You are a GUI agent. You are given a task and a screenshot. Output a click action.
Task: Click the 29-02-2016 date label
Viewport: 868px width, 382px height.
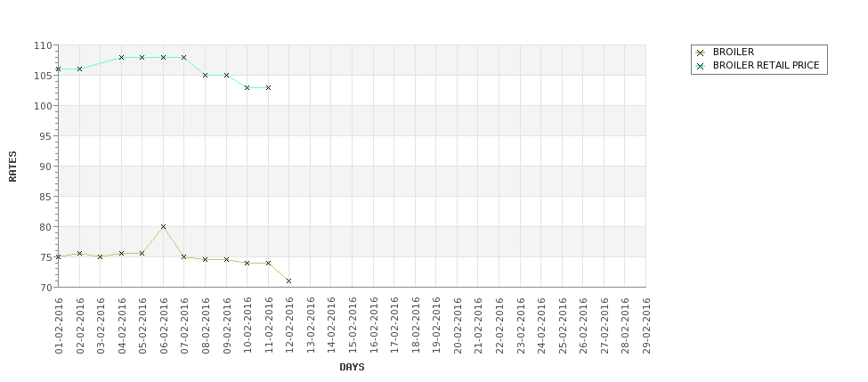point(646,326)
